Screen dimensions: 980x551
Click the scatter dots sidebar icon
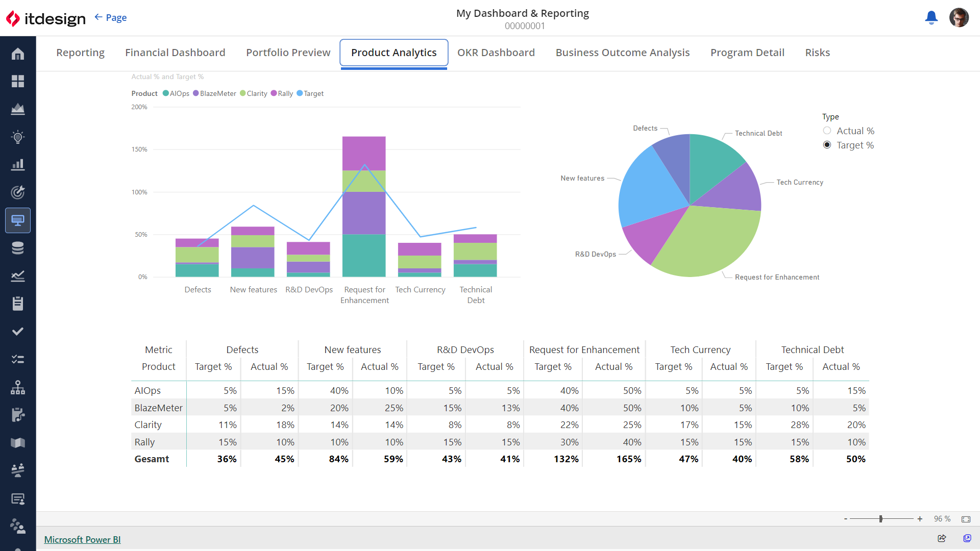point(18,526)
